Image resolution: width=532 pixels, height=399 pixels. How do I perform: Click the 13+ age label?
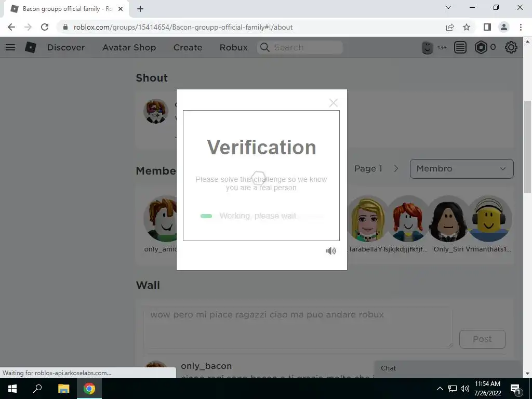click(442, 47)
